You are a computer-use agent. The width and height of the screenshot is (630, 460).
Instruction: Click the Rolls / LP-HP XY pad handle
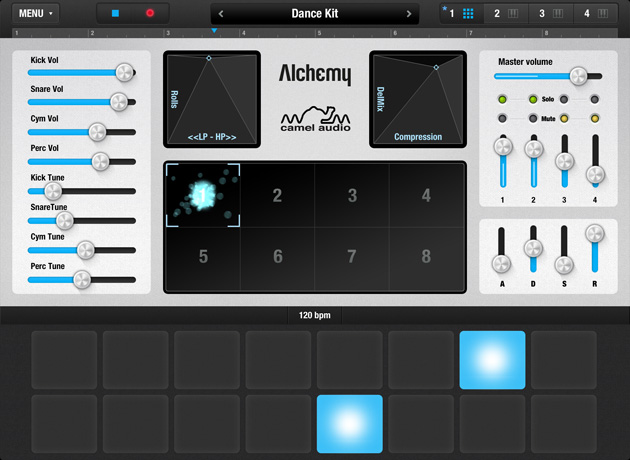[x=209, y=58]
